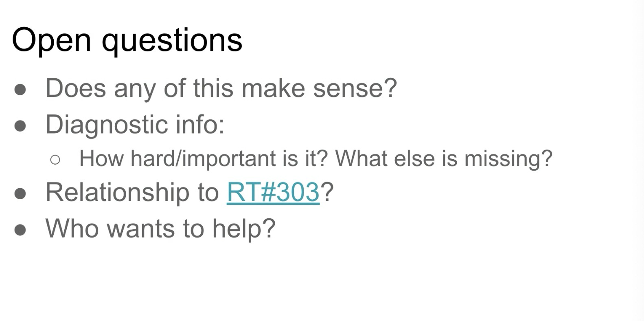Click the word "help?" in the last bullet
644x321 pixels.
tap(244, 228)
